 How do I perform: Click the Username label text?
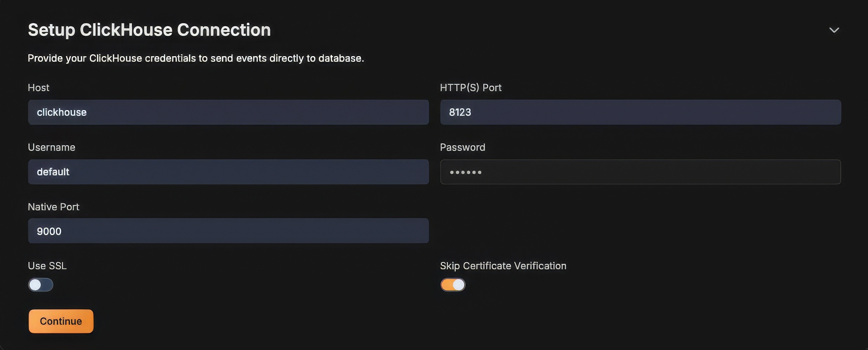[52, 147]
